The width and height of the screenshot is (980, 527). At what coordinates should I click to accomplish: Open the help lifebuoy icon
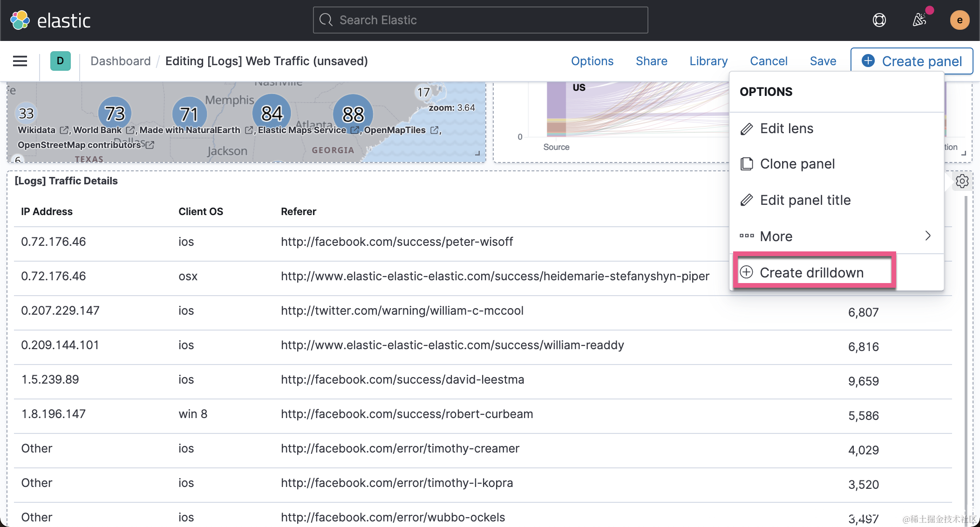[x=879, y=20]
